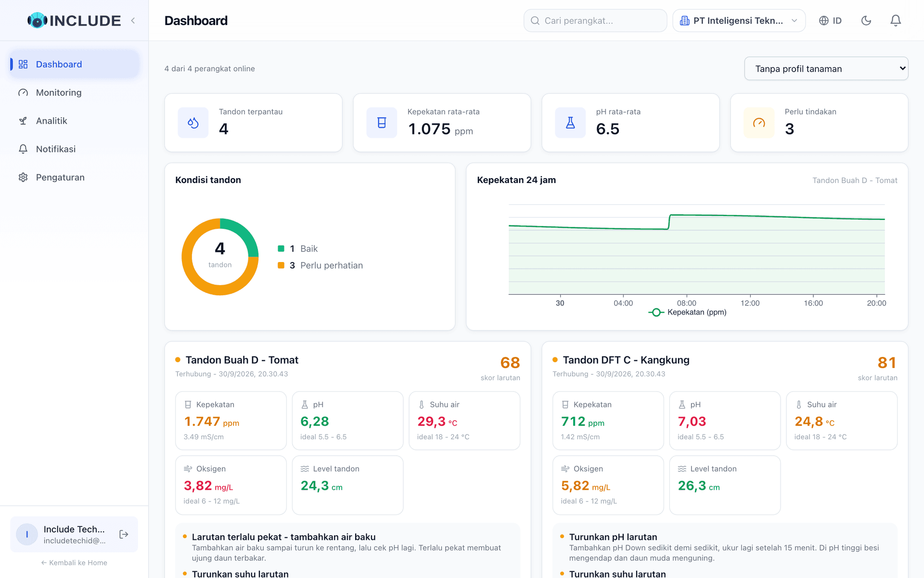Go to Dashboard in the sidebar
Image resolution: width=924 pixels, height=578 pixels.
[x=75, y=64]
